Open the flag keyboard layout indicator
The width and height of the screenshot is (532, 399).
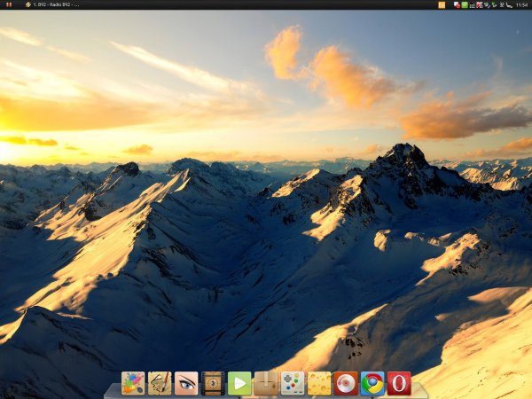pos(480,4)
